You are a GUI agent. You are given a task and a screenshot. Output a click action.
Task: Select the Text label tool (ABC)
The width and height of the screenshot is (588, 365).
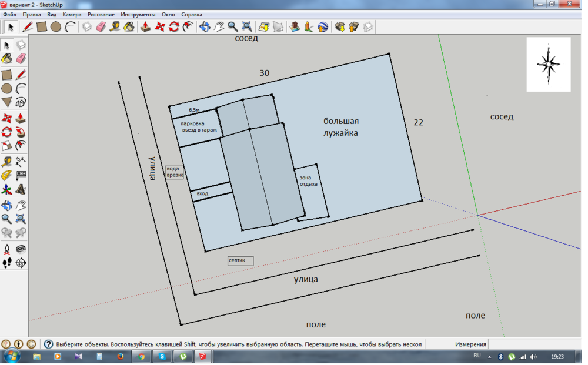(21, 176)
